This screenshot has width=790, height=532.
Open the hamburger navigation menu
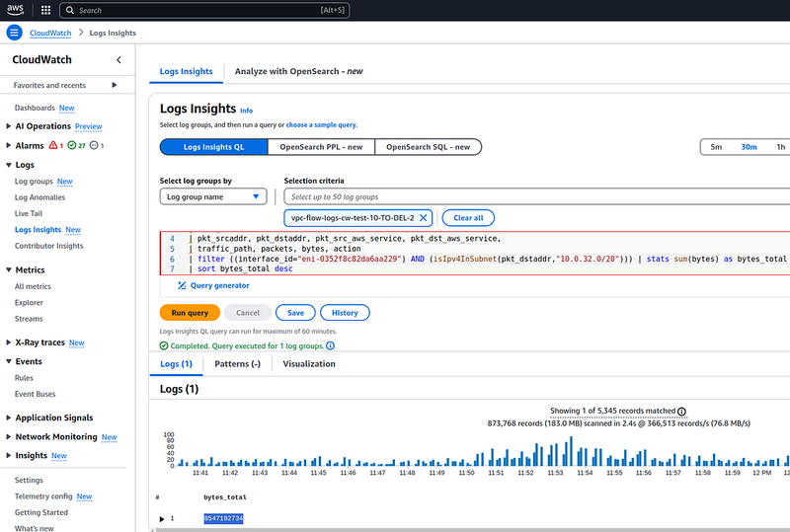click(14, 33)
